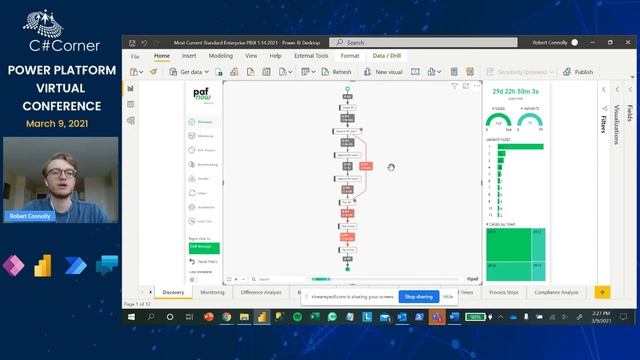Open the Data / Drill ribbon tab

point(387,56)
